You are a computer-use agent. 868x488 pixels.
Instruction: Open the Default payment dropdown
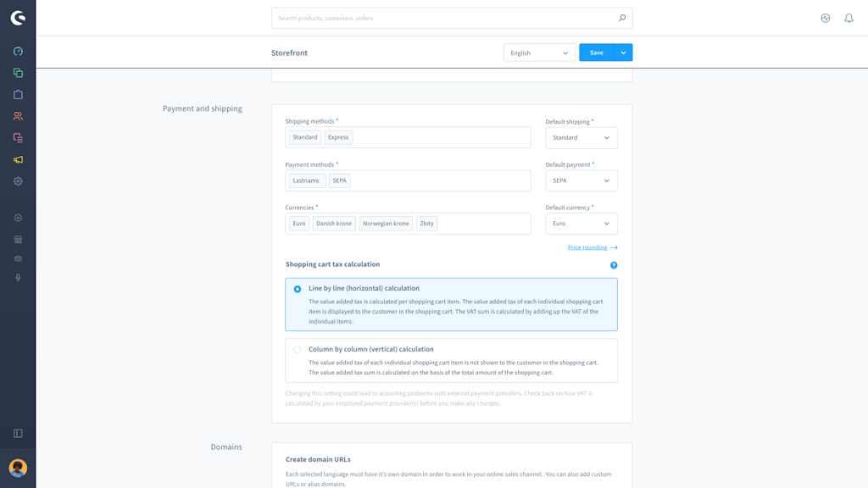581,180
